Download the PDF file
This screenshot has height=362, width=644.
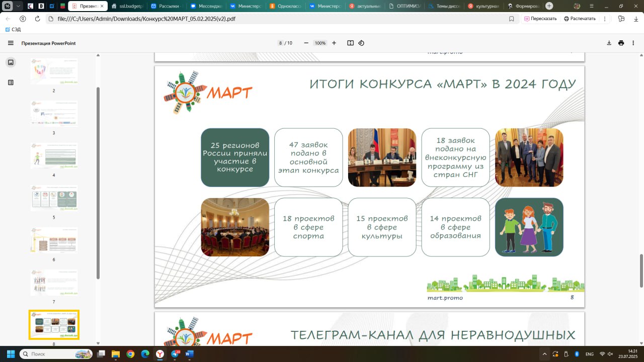609,43
